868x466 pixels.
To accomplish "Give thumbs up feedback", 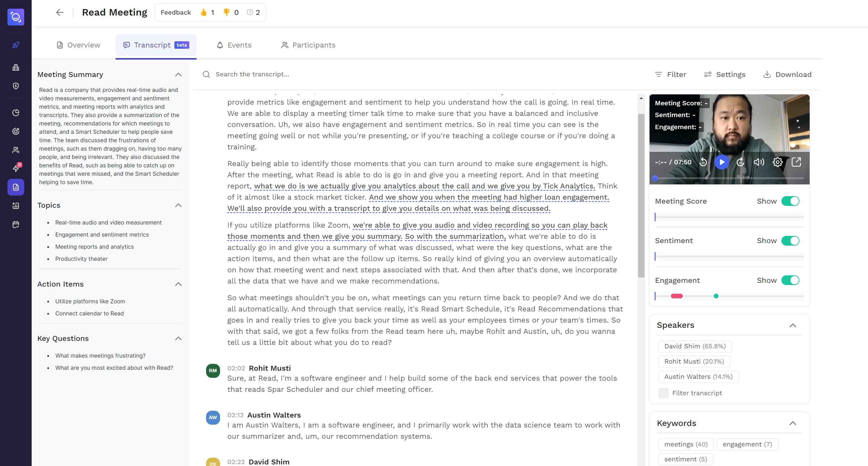I will pos(204,12).
